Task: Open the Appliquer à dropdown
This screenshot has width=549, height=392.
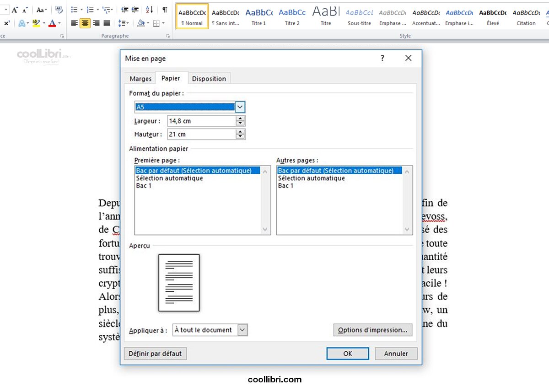Action: click(210, 330)
